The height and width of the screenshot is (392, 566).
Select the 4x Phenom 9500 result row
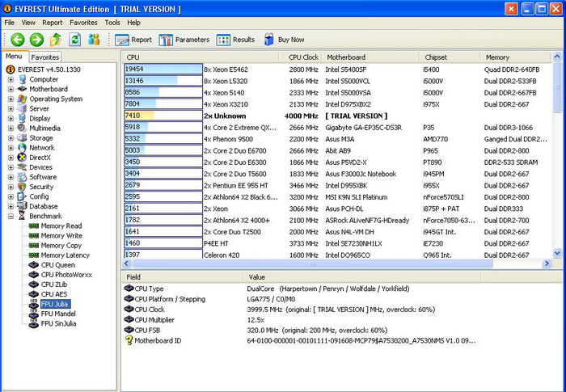tap(337, 139)
